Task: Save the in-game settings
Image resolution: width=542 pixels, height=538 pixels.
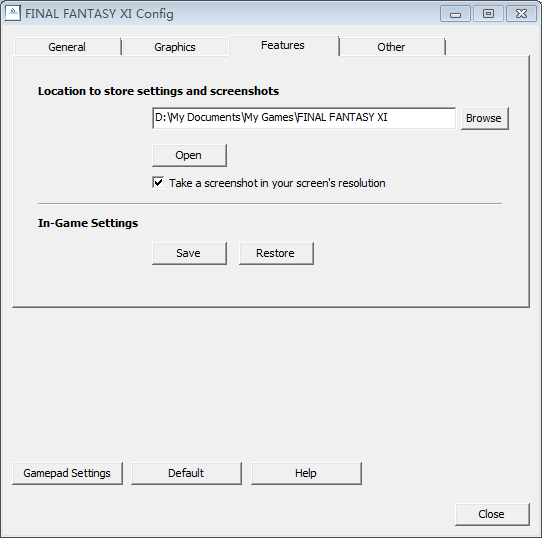Action: pos(189,253)
